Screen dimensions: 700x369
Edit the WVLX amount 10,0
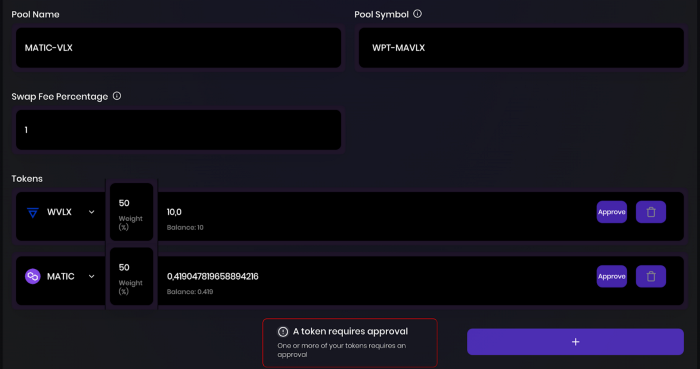pyautogui.click(x=175, y=212)
